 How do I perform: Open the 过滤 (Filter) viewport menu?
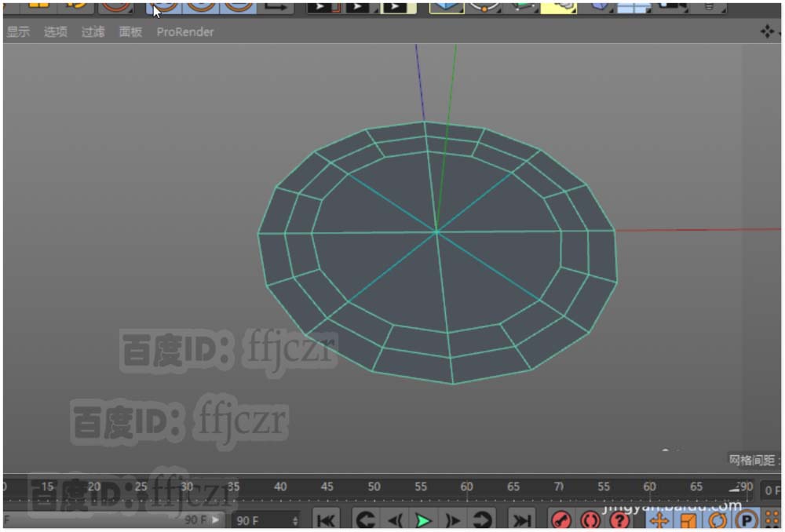93,32
